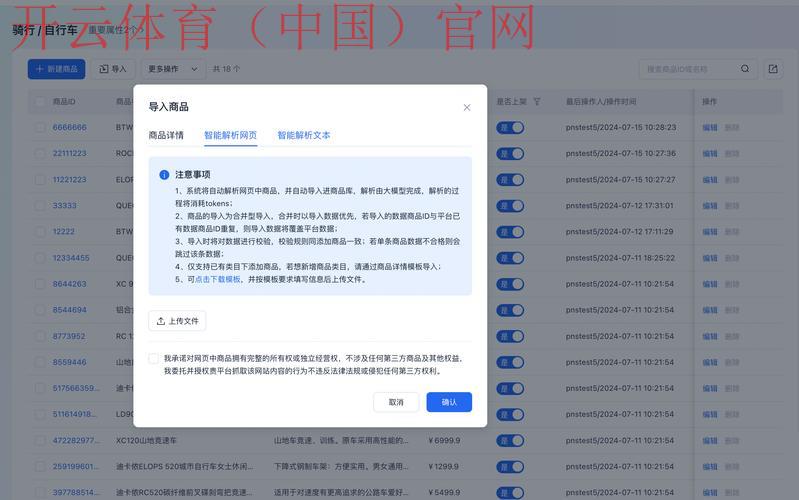799x500 pixels.
Task: Toggle 上架 switch for the 18:25:22 row
Action: click(x=510, y=258)
